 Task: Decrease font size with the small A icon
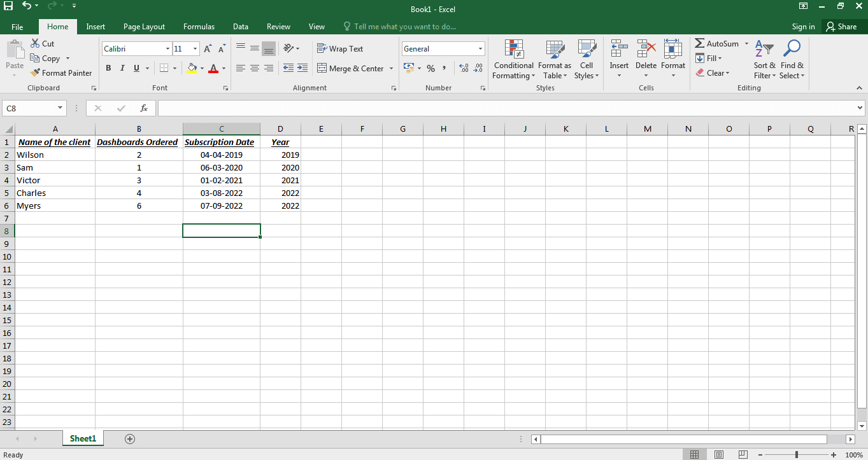(222, 48)
